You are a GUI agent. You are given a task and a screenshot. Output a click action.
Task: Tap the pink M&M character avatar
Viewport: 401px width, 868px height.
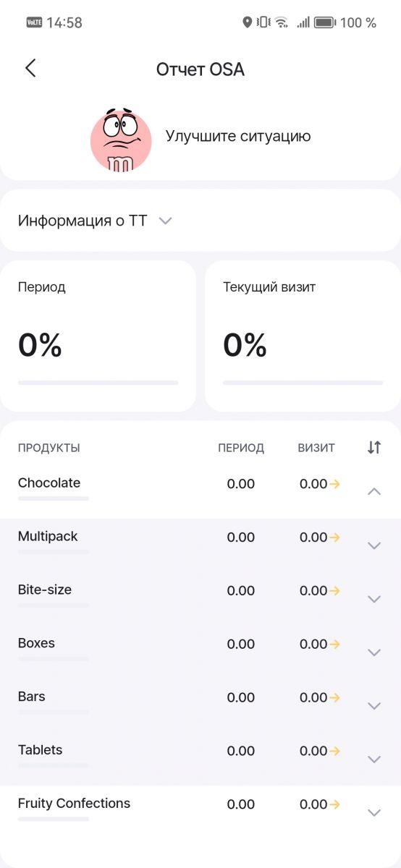pyautogui.click(x=121, y=140)
